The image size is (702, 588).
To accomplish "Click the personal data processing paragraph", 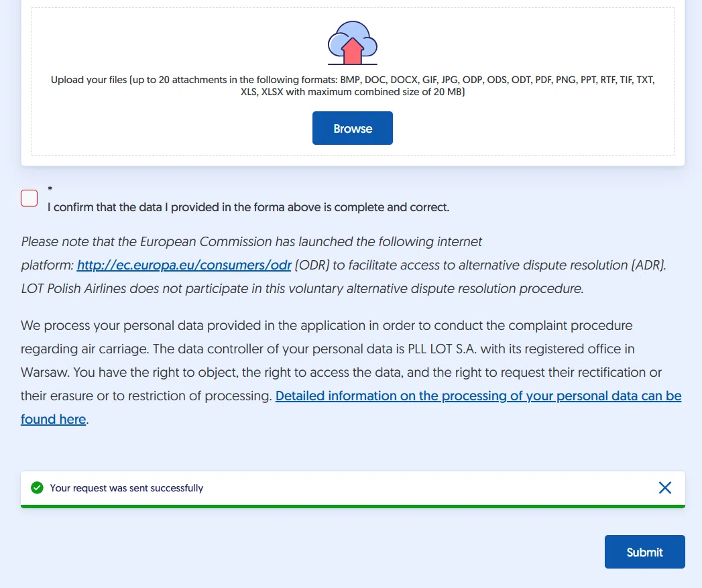I will tap(351, 372).
